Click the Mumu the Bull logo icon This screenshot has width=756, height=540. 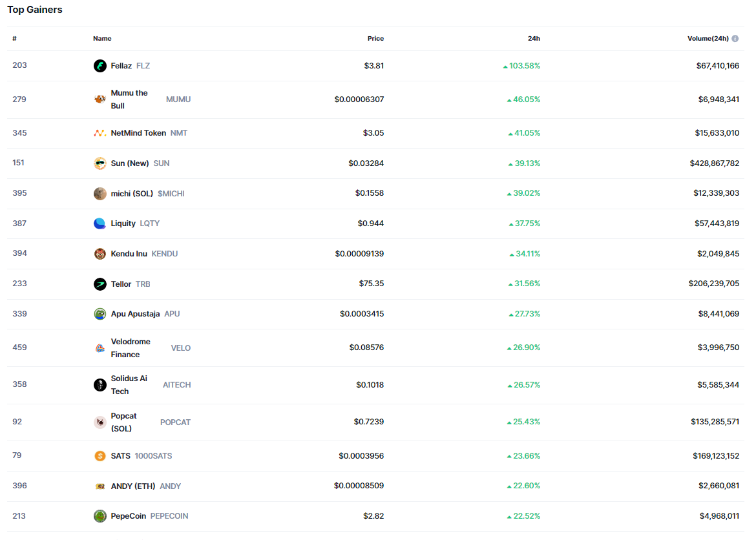[x=100, y=99]
